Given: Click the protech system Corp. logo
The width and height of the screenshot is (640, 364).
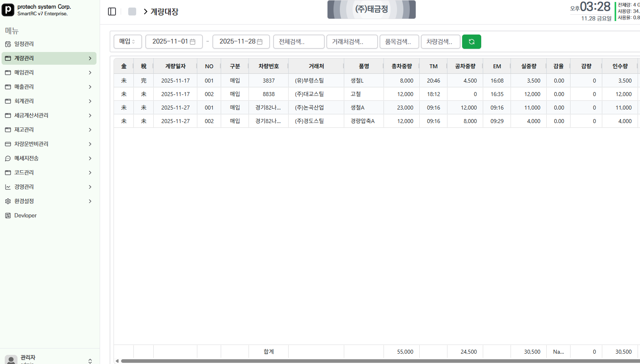Looking at the screenshot, I should point(8,10).
